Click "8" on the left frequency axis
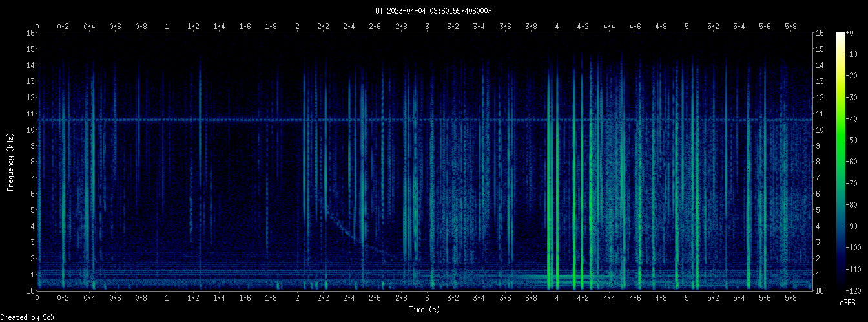This screenshot has height=322, width=868. (x=32, y=162)
